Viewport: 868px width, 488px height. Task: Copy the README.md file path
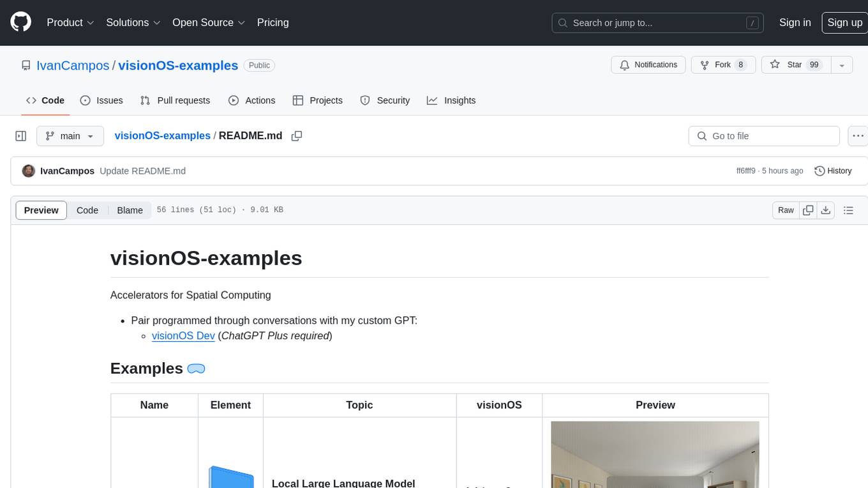(297, 136)
